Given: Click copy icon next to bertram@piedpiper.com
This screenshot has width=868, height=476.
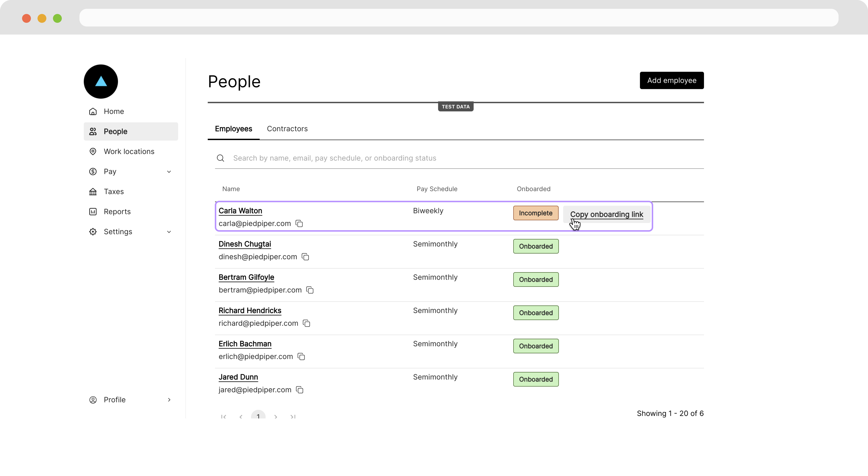Looking at the screenshot, I should (310, 290).
